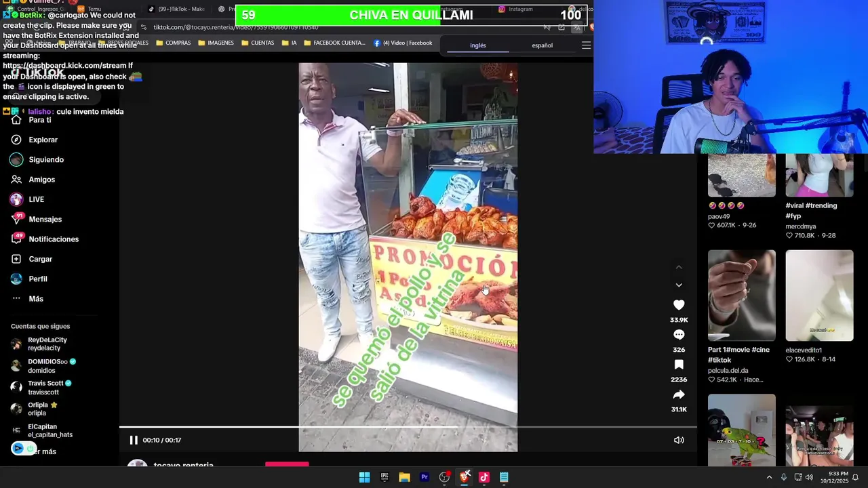The width and height of the screenshot is (868, 488).
Task: Open the CUENTAS bookmarks folder
Action: 257,43
